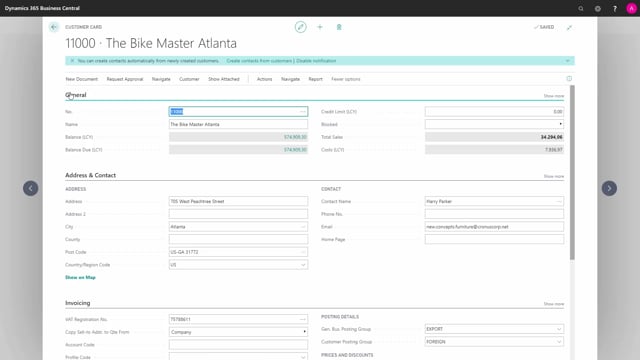
Task: Click the back arrow on Customer Card
Action: click(54, 27)
